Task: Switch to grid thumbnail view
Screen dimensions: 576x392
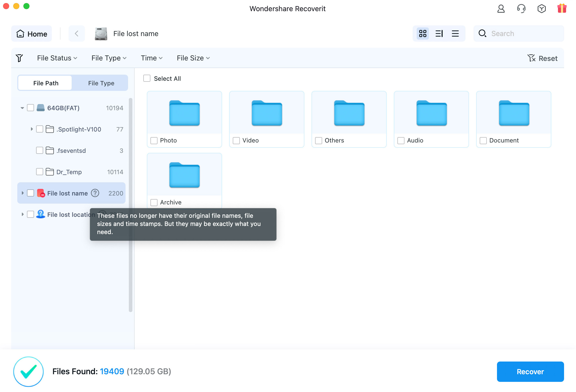Action: (x=423, y=34)
